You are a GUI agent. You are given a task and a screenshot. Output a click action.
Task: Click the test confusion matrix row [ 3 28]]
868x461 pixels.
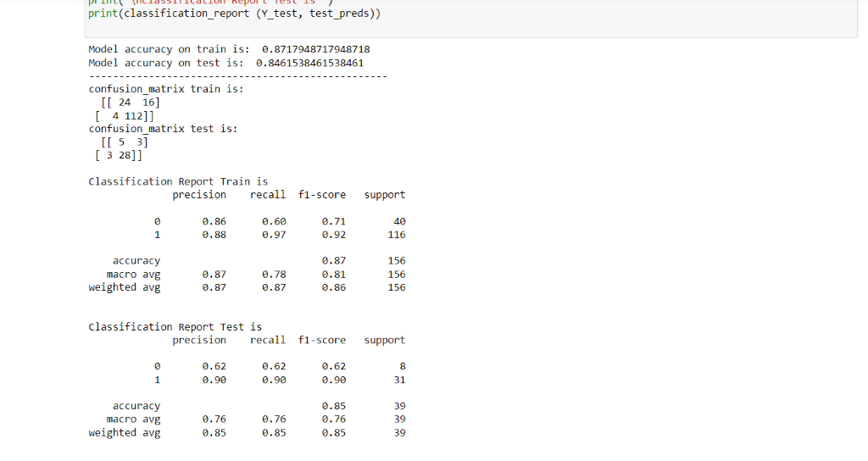pos(120,155)
